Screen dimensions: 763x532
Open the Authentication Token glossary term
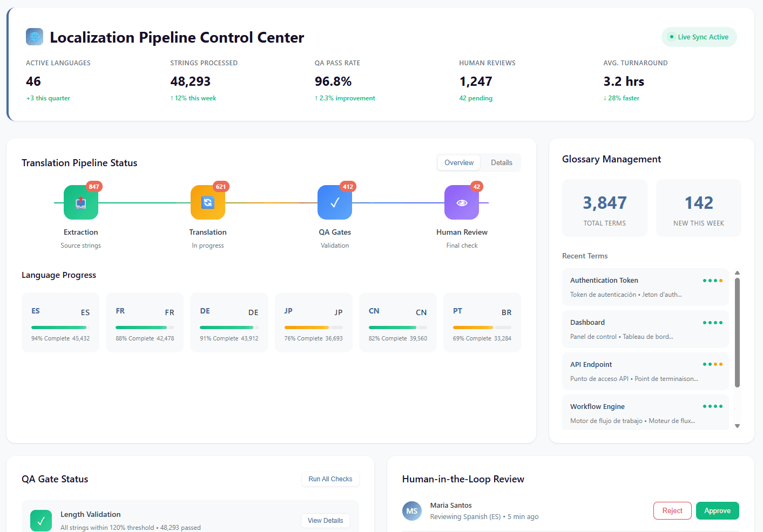click(645, 287)
